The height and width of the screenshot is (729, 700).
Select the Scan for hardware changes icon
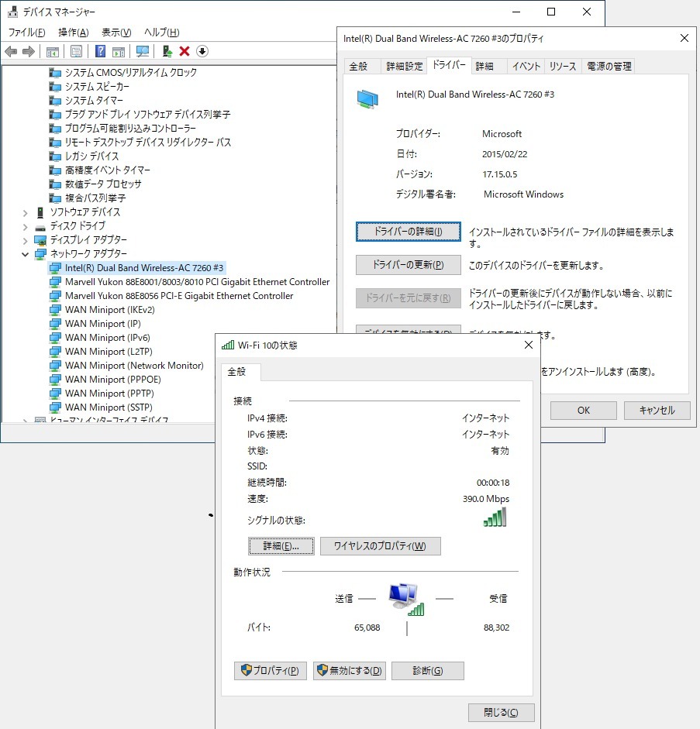tap(143, 51)
